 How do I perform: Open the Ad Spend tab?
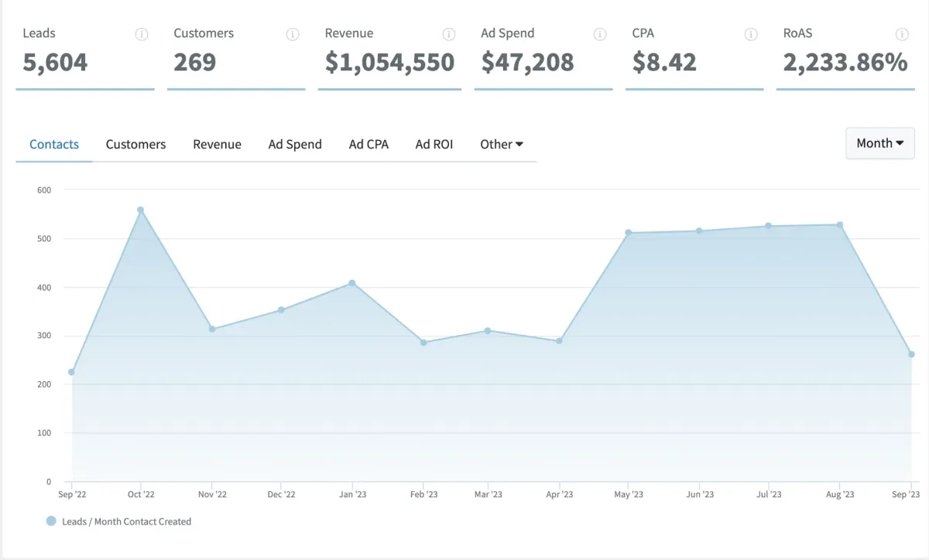pos(295,144)
